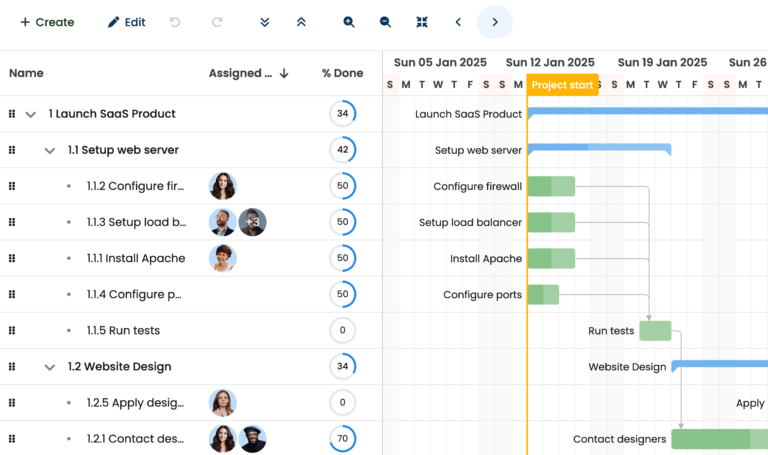Click the Run tests Gantt bar
Viewport: 768px width, 455px height.
655,331
